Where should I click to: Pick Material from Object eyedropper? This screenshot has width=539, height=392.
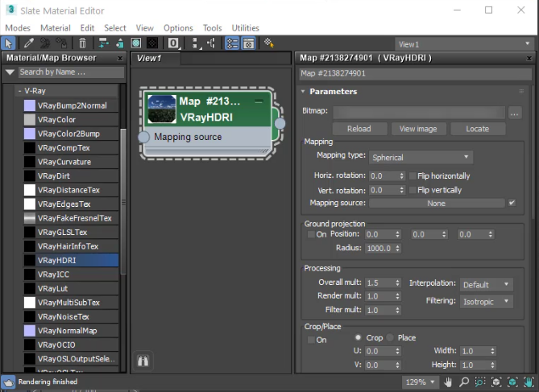click(x=28, y=43)
